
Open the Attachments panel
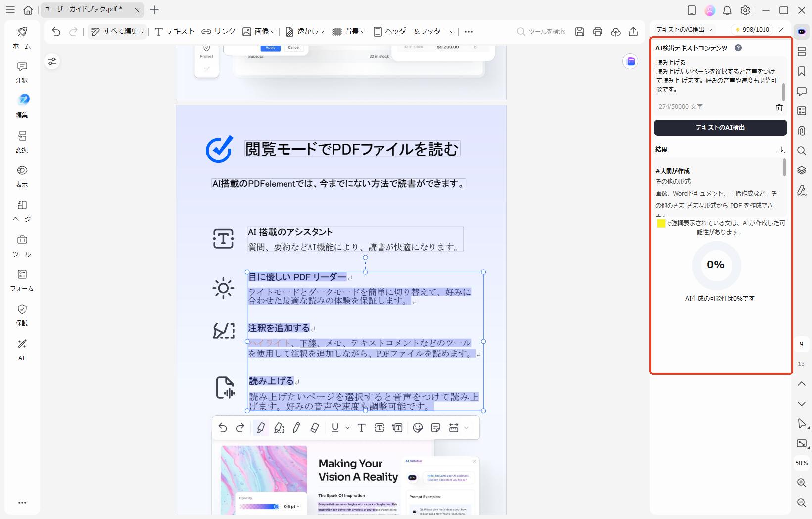802,131
